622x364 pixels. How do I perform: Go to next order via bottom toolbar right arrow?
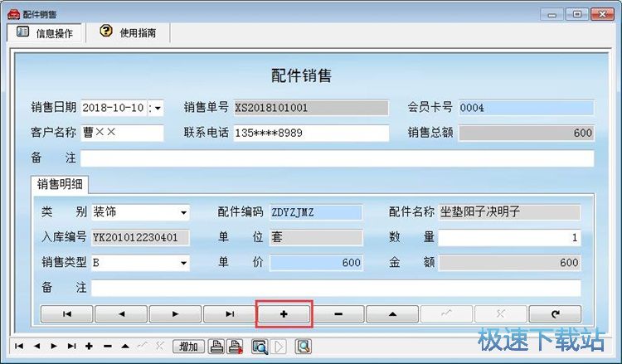pos(54,346)
